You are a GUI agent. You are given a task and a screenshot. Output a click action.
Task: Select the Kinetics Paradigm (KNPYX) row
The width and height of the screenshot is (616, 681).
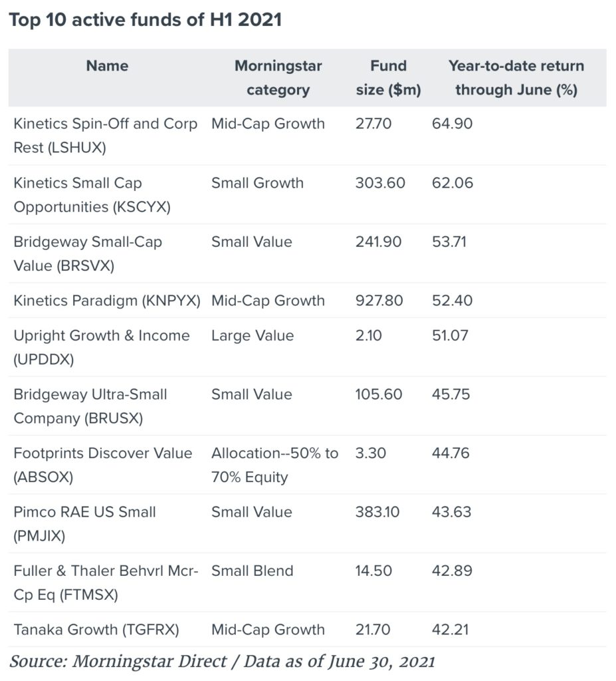[x=308, y=301]
